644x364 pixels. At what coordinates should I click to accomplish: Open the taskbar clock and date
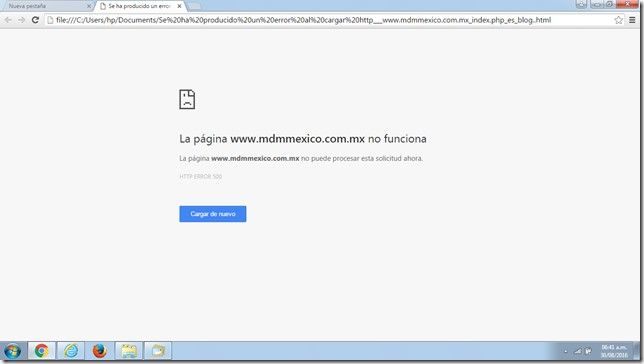click(614, 351)
